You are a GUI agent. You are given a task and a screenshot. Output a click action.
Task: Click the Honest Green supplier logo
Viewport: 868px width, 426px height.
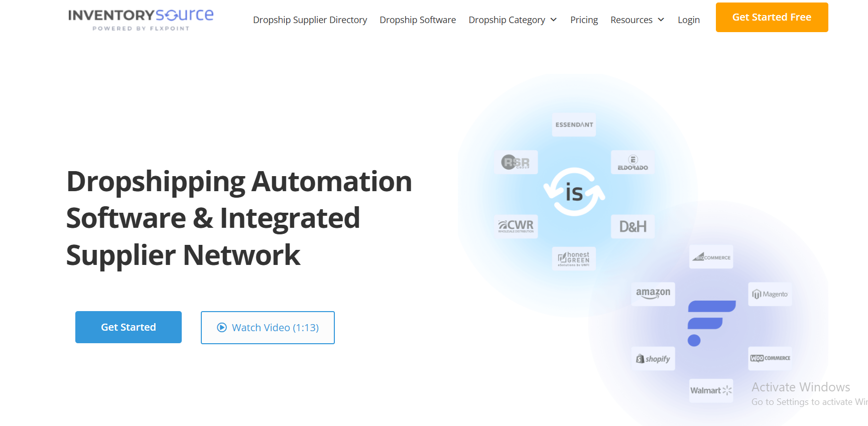[x=574, y=258]
